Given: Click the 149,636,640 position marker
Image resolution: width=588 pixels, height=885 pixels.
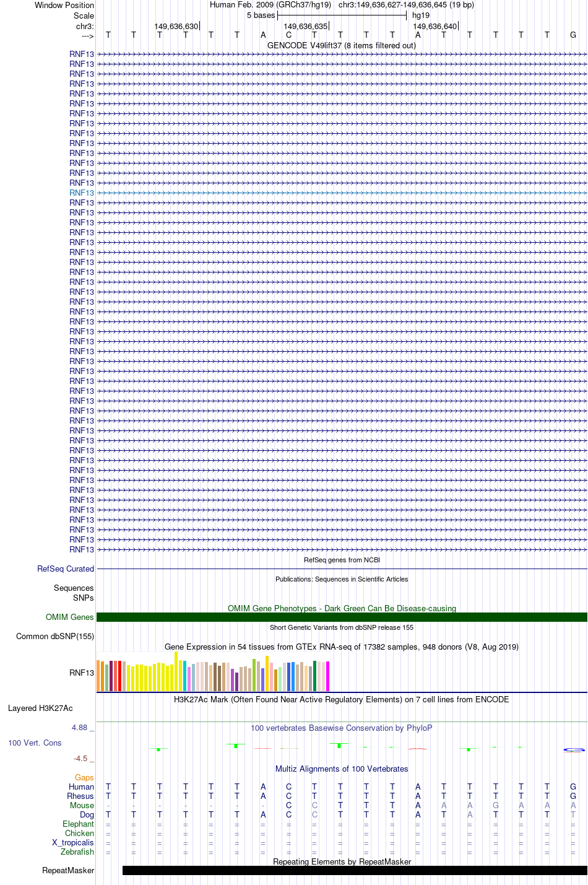Looking at the screenshot, I should coord(435,27).
